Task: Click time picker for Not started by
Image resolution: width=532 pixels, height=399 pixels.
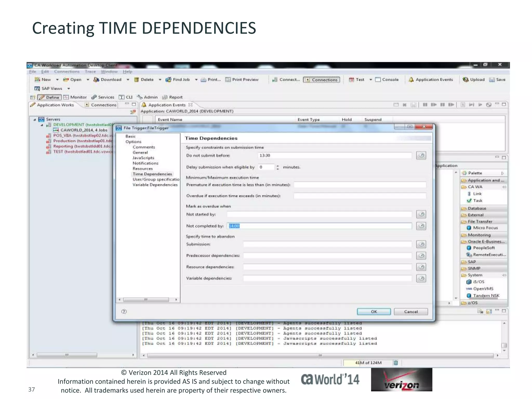Action: click(x=421, y=214)
